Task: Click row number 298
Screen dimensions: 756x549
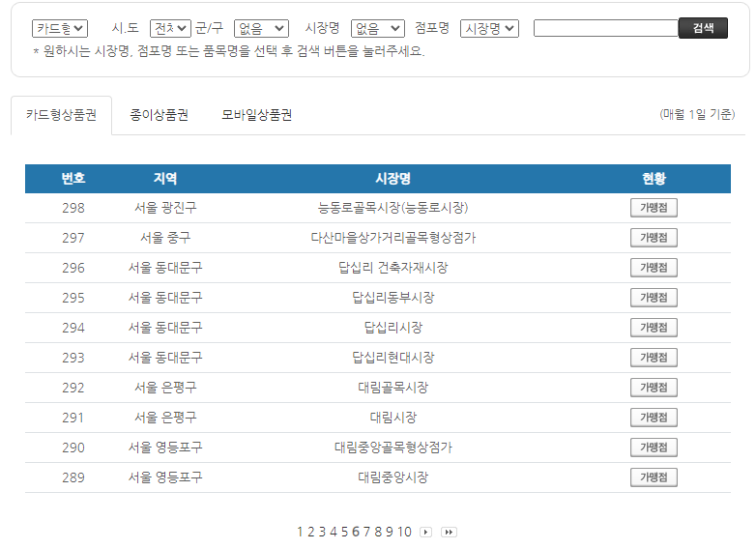Action: coord(73,208)
